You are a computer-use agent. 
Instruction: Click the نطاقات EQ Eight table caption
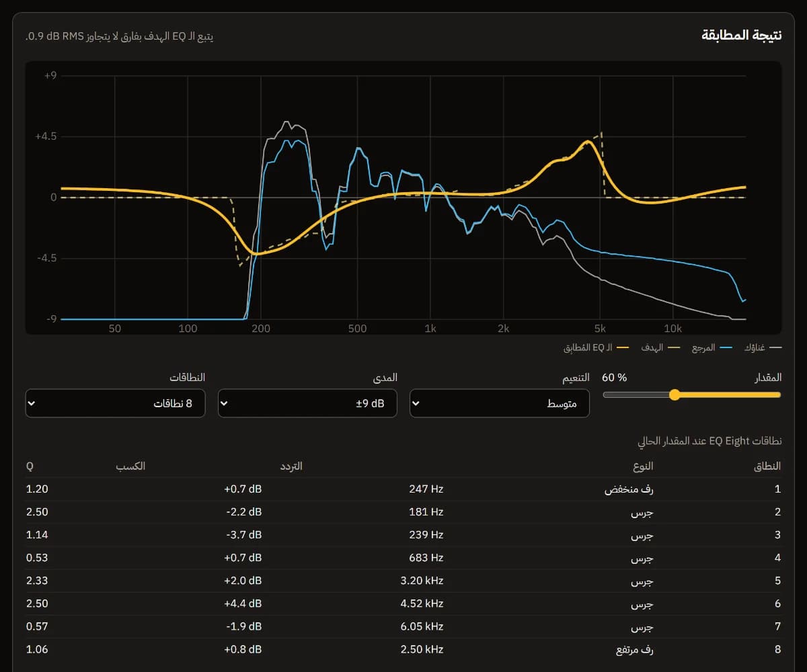point(709,442)
